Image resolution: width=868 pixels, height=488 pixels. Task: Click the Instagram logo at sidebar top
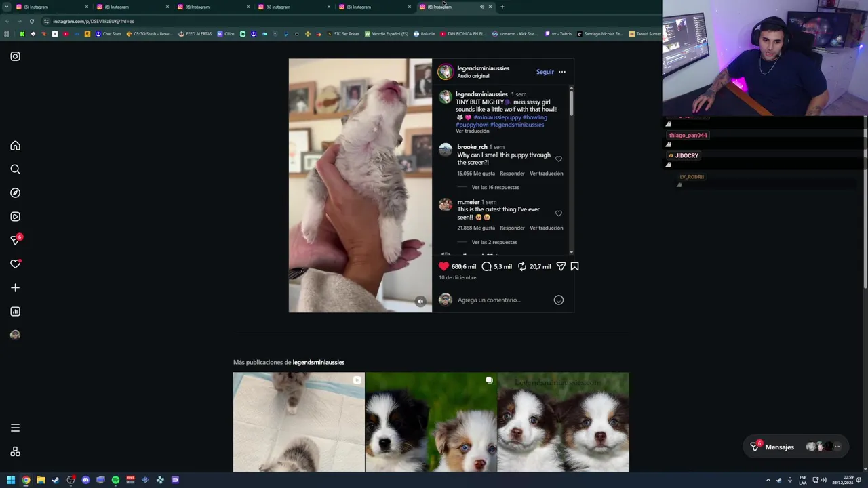pyautogui.click(x=15, y=56)
